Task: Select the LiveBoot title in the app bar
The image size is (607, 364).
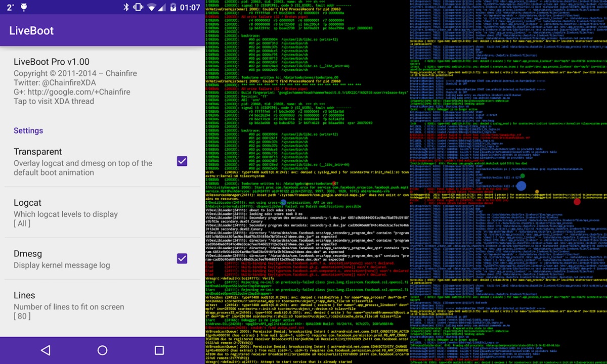Action: (x=32, y=30)
